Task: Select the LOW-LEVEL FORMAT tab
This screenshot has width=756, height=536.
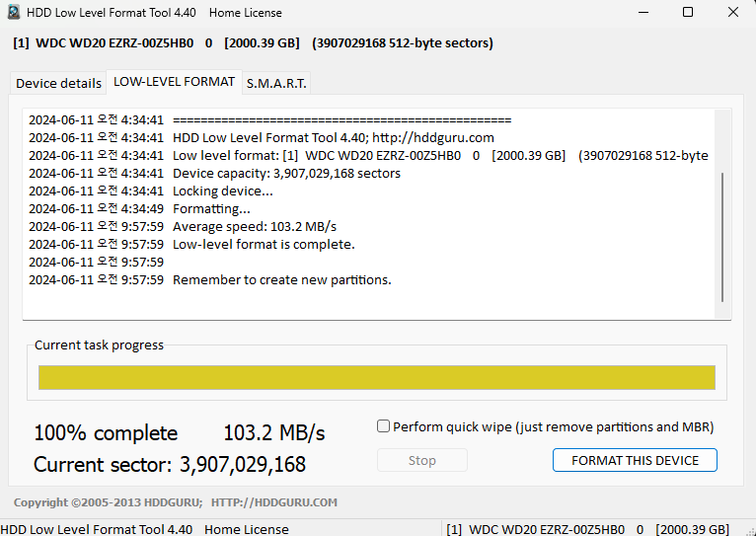Action: [x=174, y=82]
